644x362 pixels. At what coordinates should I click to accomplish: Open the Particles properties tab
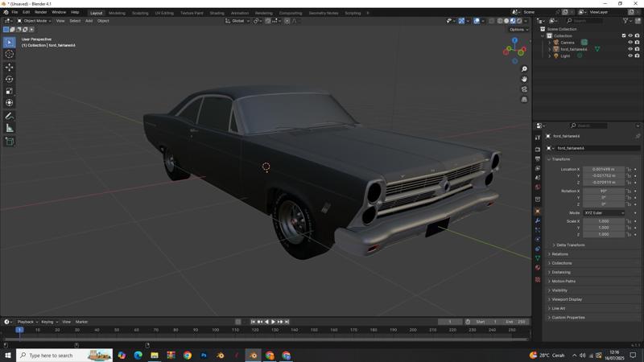[x=538, y=230]
